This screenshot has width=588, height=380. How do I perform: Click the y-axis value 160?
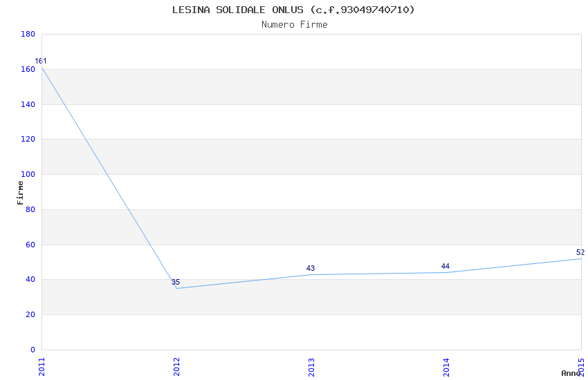tap(28, 69)
